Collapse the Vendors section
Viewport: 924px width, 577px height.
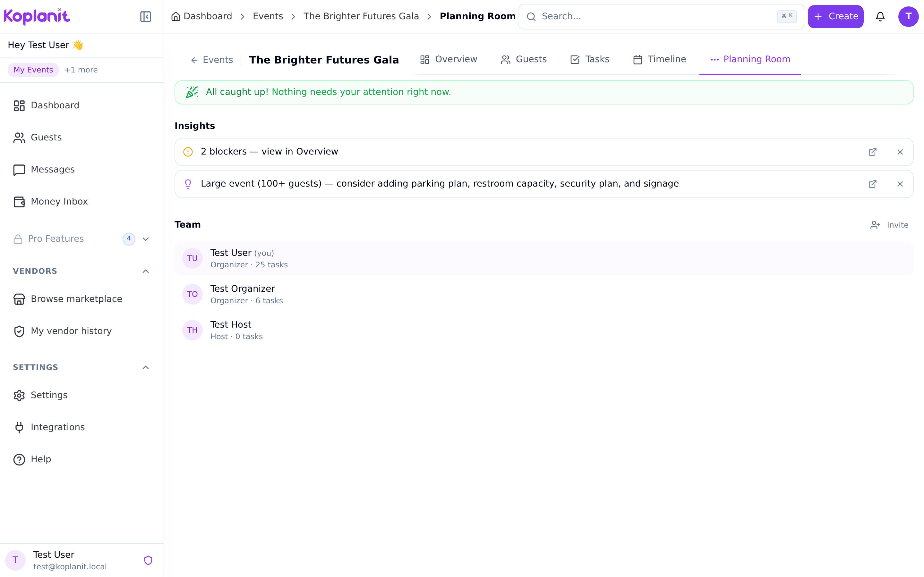click(x=145, y=271)
